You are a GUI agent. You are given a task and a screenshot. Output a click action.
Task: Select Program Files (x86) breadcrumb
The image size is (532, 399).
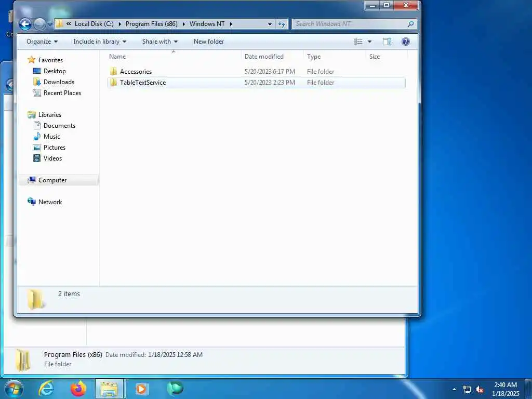click(x=151, y=24)
